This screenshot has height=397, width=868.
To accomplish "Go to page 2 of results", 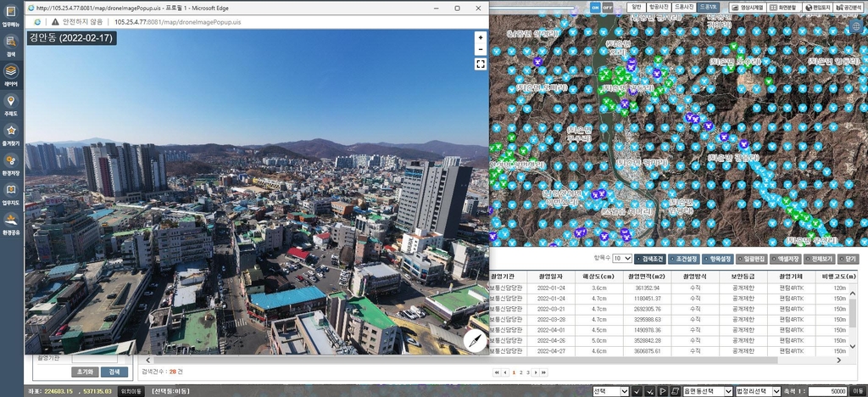I will click(x=520, y=372).
